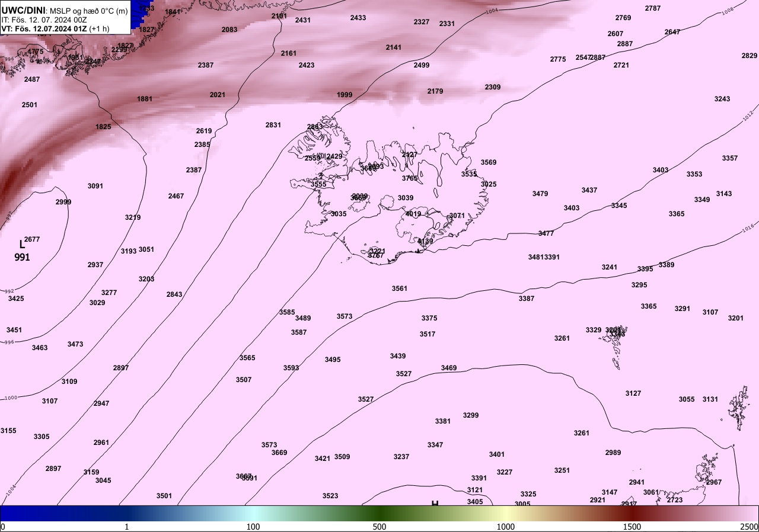Click the 3565 height value
Screen dimensions: 759x532
coord(247,358)
